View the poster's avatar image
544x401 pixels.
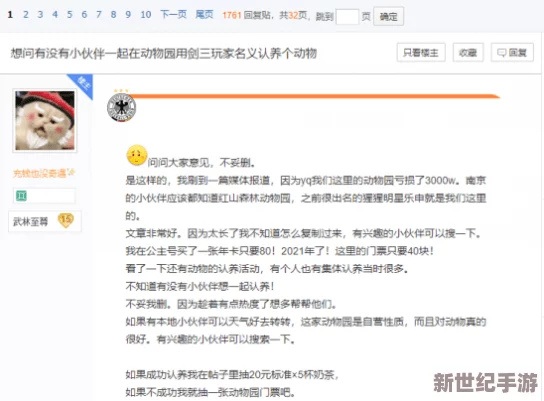[45, 120]
